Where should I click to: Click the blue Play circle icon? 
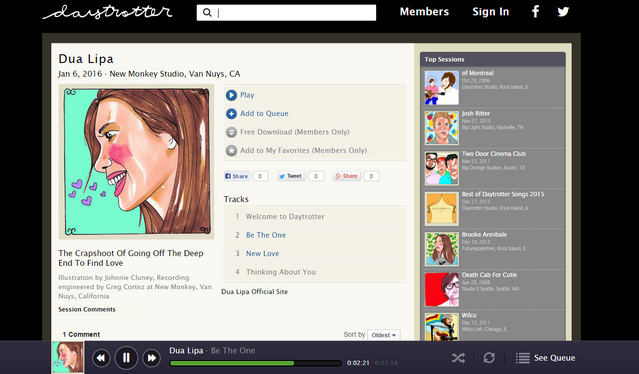(231, 95)
